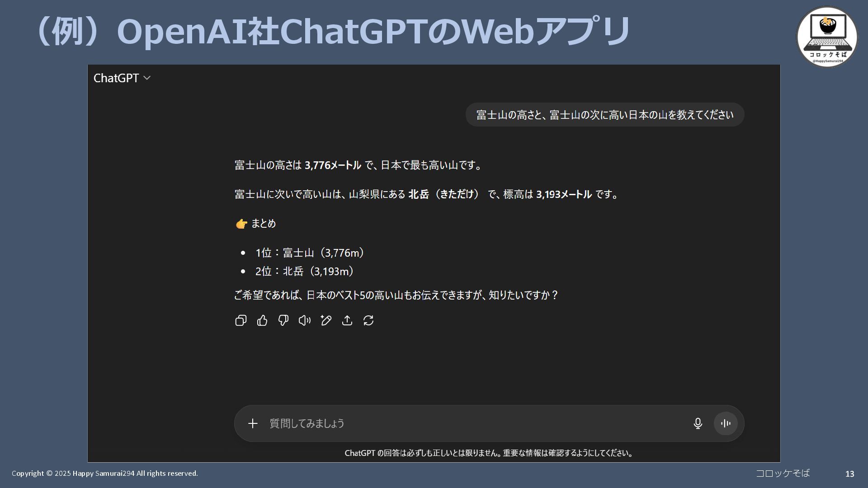868x488 pixels.
Task: Click the slide title OpenAI社ChatGPTのWebアプリ
Action: coord(332,32)
